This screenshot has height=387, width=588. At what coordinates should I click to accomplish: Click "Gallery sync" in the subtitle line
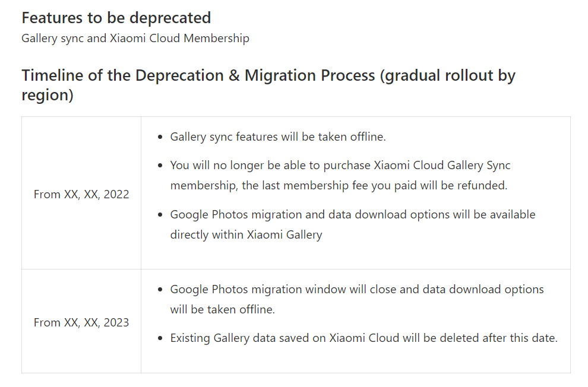[x=49, y=39]
